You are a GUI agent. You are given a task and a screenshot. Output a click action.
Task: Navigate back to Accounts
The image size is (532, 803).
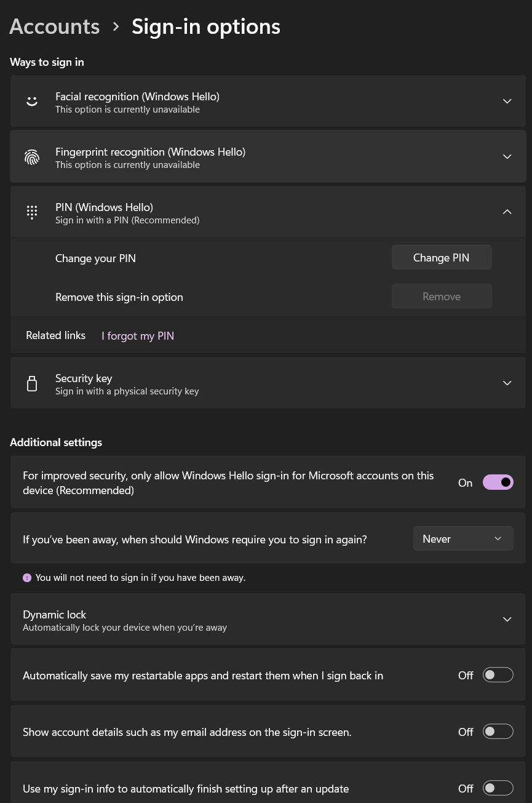tap(54, 26)
